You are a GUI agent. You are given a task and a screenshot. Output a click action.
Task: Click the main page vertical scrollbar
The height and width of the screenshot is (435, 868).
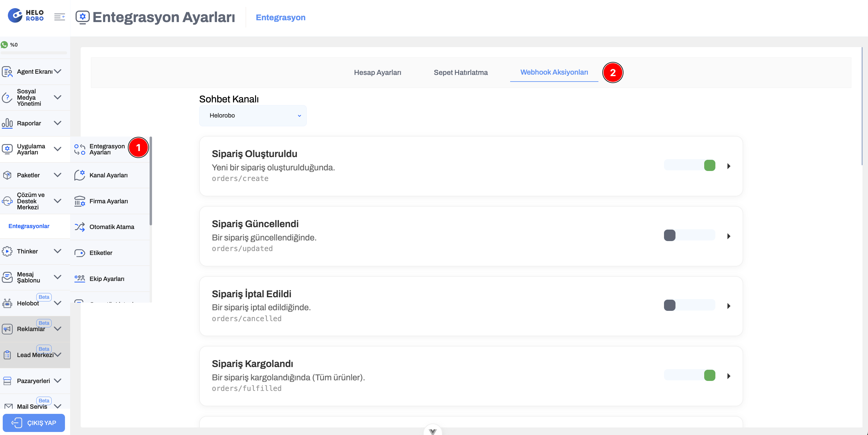point(862,106)
